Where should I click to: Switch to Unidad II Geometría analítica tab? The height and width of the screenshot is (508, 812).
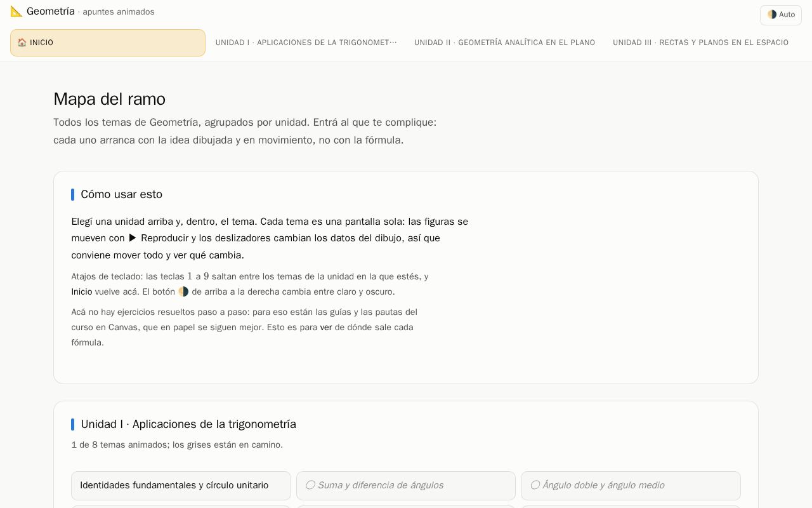(505, 43)
